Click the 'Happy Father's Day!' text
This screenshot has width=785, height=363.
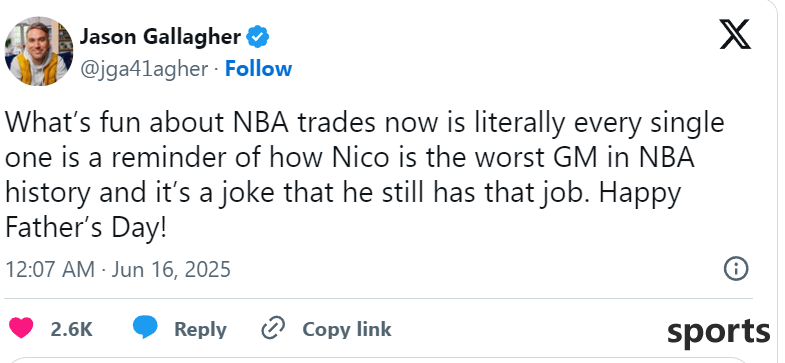pos(343,210)
